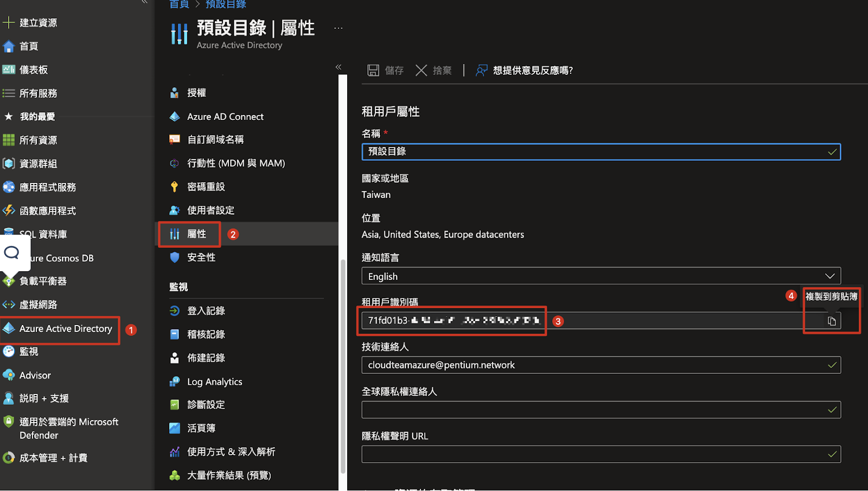Open 建立資源 with the plus icon
Viewport: 868px width, 491px height.
(9, 23)
